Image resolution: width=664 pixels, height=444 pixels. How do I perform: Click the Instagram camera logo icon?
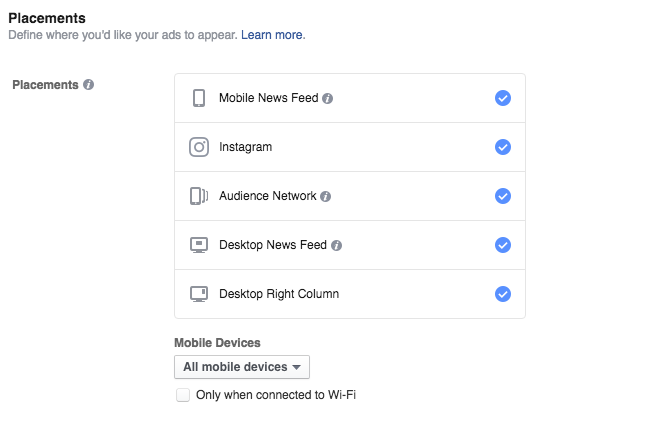199,147
